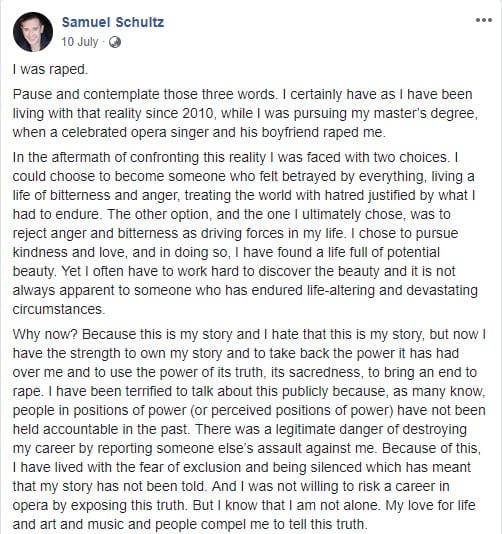Click the paragraph starting 'Pause and contemplate'

[245, 113]
